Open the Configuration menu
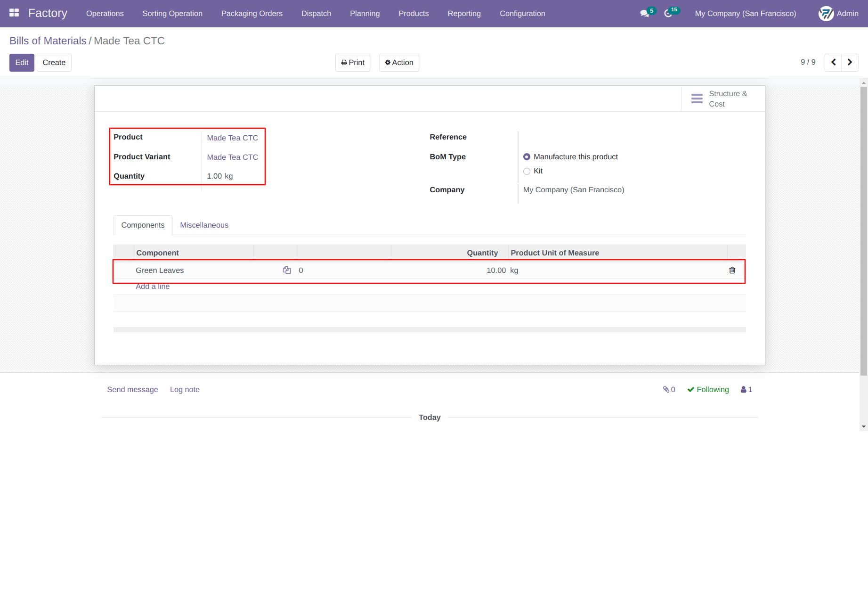Viewport: 868px width, 599px height. pos(522,14)
